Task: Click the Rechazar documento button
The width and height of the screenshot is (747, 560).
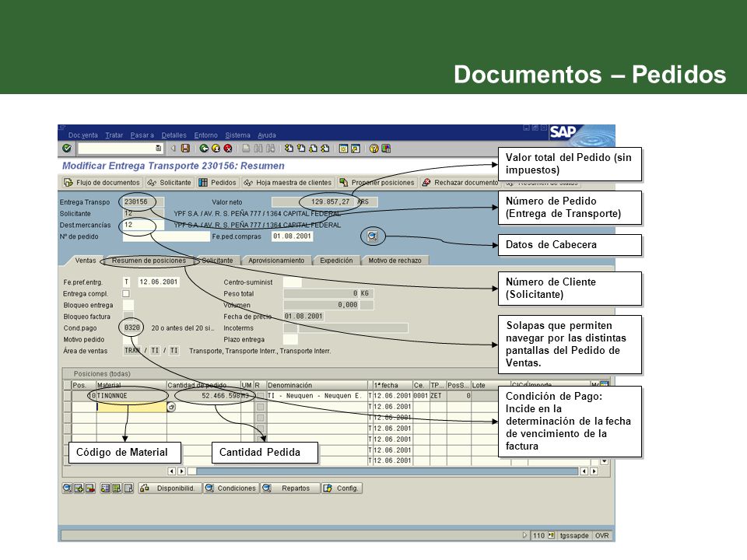Action: pyautogui.click(x=460, y=182)
